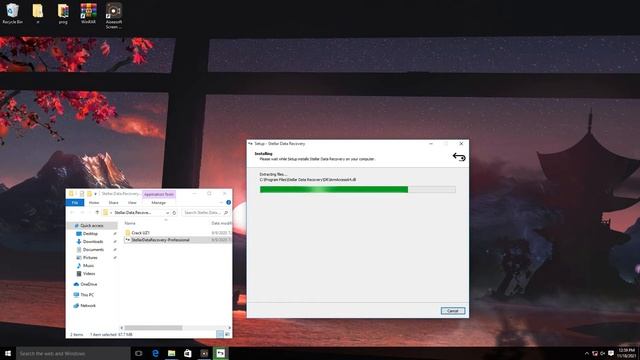Click the New folder icon in title bar

coord(89,194)
